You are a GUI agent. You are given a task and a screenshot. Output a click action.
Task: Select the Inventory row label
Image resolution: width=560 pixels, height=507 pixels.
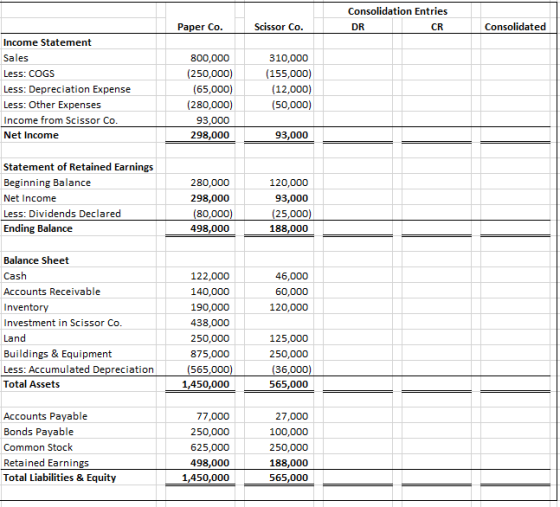pos(26,307)
